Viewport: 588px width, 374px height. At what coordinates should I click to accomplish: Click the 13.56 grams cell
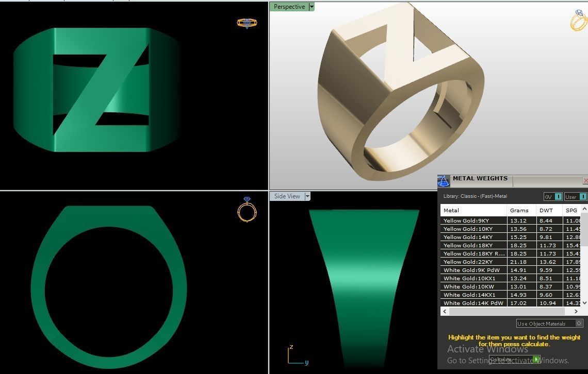[x=521, y=229]
